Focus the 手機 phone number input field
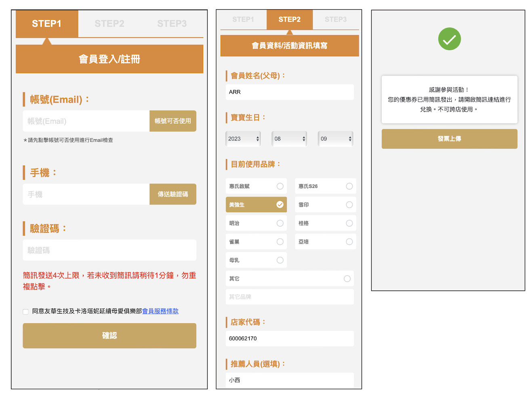Screen dimensions: 532x402 pos(86,194)
